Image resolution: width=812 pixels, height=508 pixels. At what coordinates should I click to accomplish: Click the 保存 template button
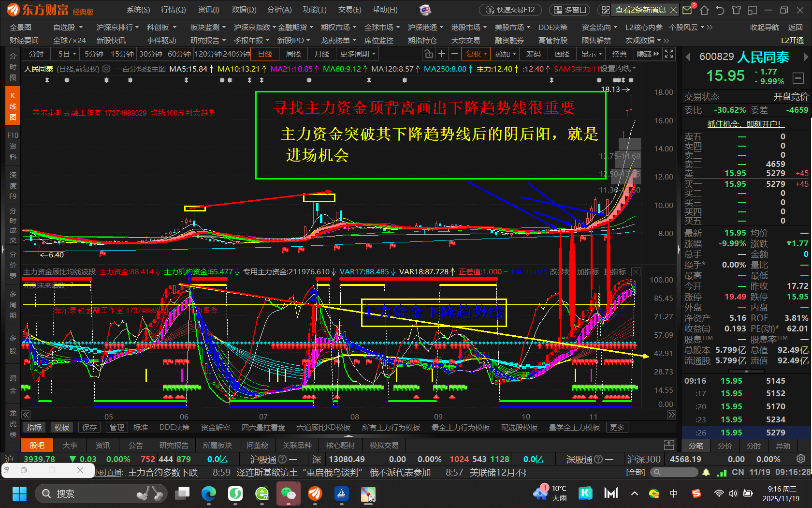click(89, 427)
